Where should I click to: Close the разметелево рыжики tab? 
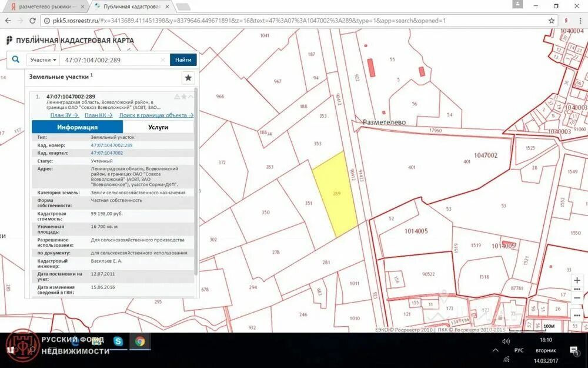pos(83,6)
